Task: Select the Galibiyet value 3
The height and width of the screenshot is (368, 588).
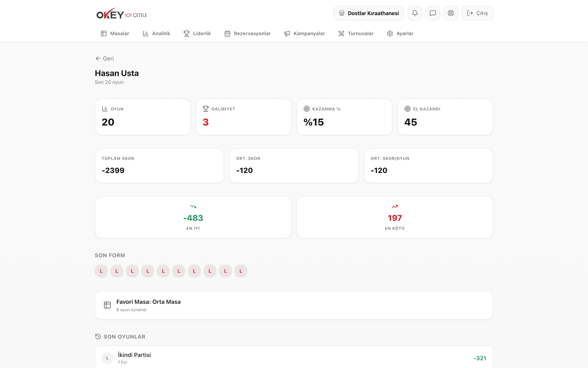Action: (206, 122)
